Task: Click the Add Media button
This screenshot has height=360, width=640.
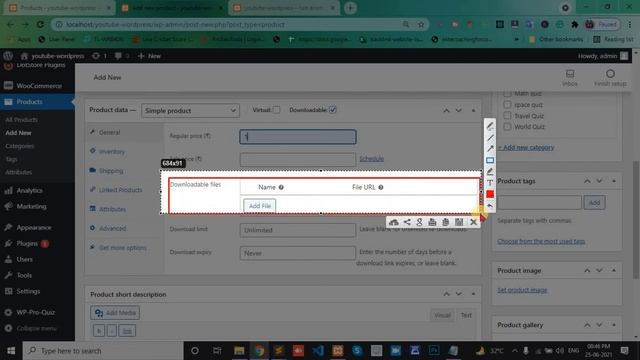Action: [x=115, y=313]
